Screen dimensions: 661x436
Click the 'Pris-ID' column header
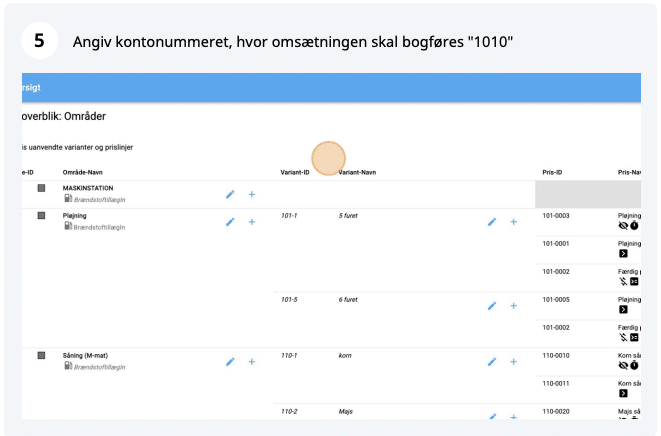(x=552, y=172)
